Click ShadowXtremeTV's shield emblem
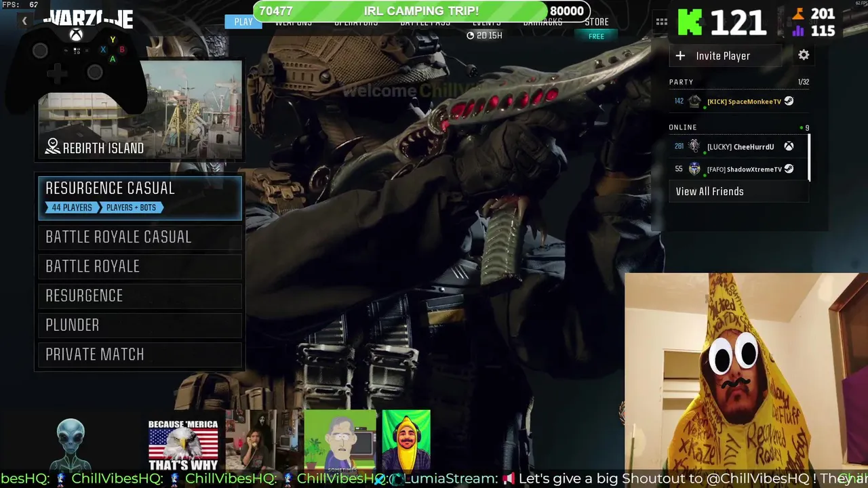This screenshot has width=868, height=488. tap(694, 169)
